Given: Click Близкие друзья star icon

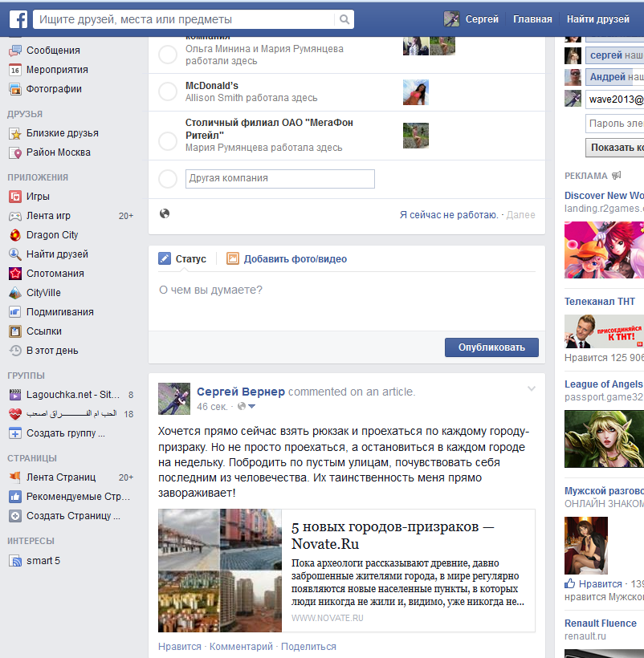Looking at the screenshot, I should [x=15, y=133].
